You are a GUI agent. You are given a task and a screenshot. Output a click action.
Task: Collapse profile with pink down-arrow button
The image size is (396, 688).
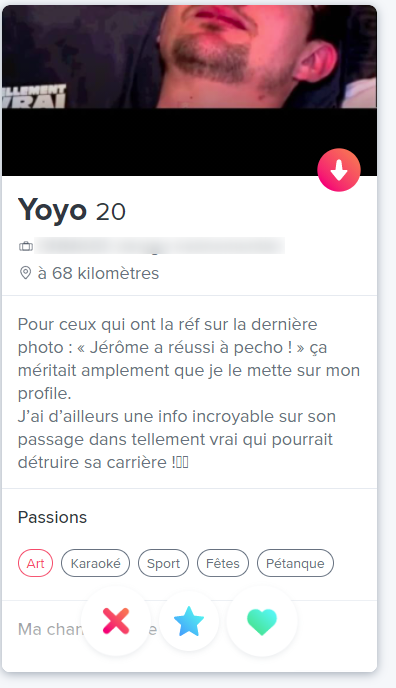[x=339, y=170]
